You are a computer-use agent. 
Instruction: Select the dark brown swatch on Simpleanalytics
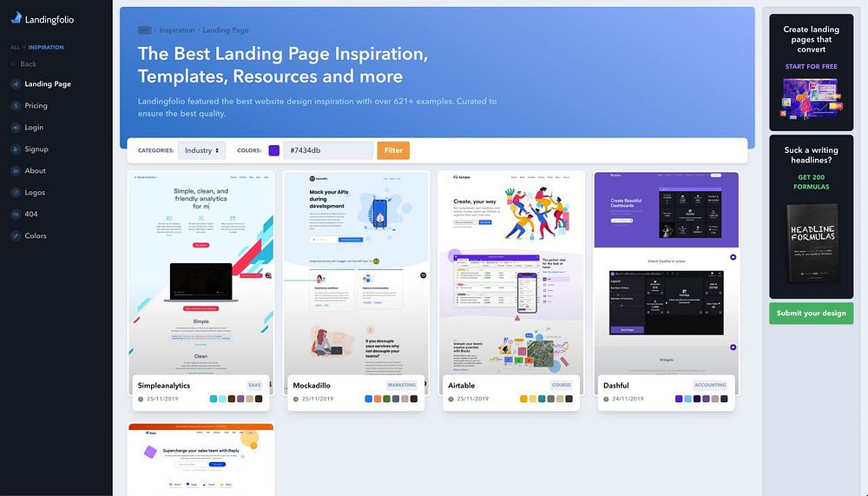(232, 399)
